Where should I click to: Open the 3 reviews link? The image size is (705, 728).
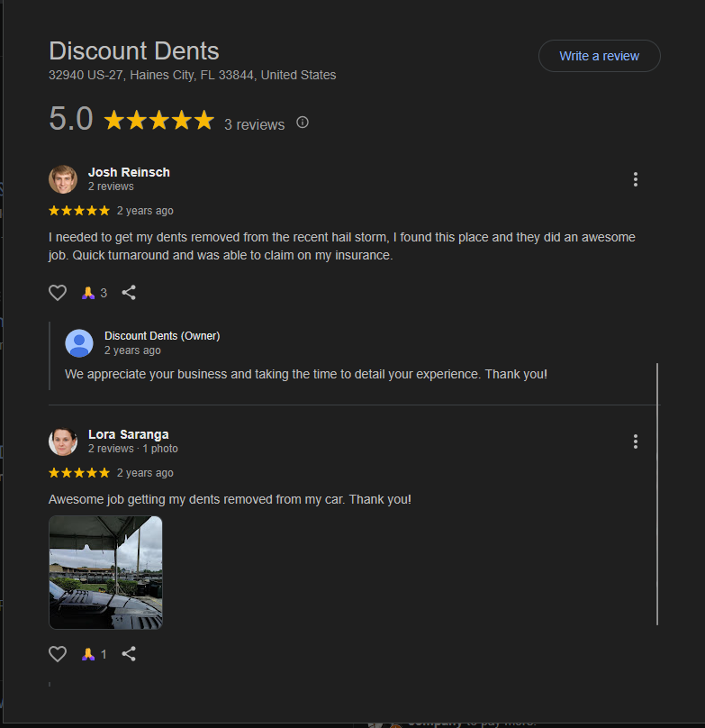(x=254, y=124)
